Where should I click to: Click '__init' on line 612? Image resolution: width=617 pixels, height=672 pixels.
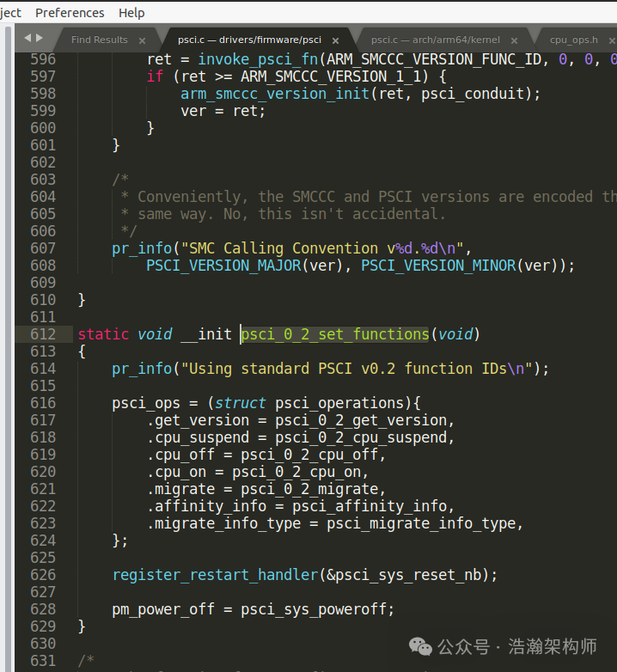(206, 334)
